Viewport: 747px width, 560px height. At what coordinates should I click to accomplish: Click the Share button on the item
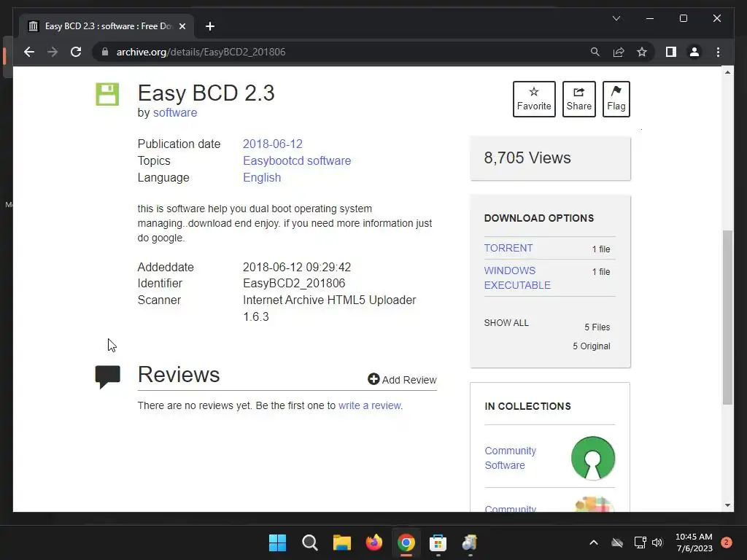point(578,99)
